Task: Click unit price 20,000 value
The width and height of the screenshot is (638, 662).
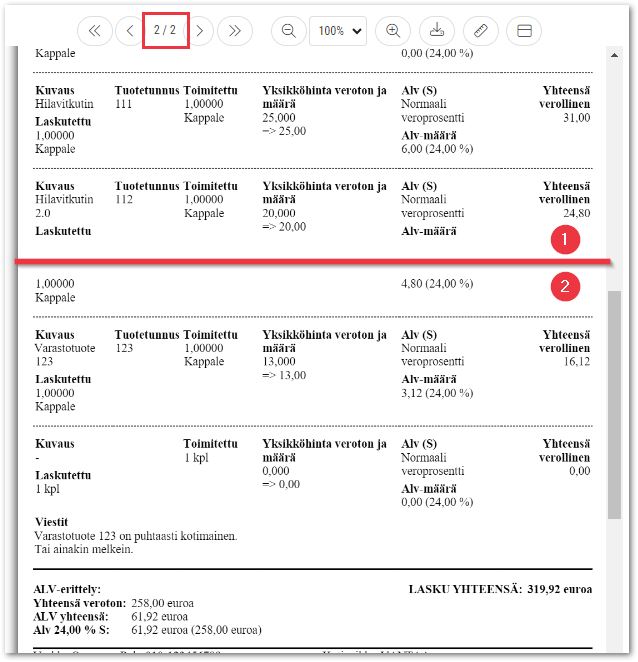Action: pos(279,213)
